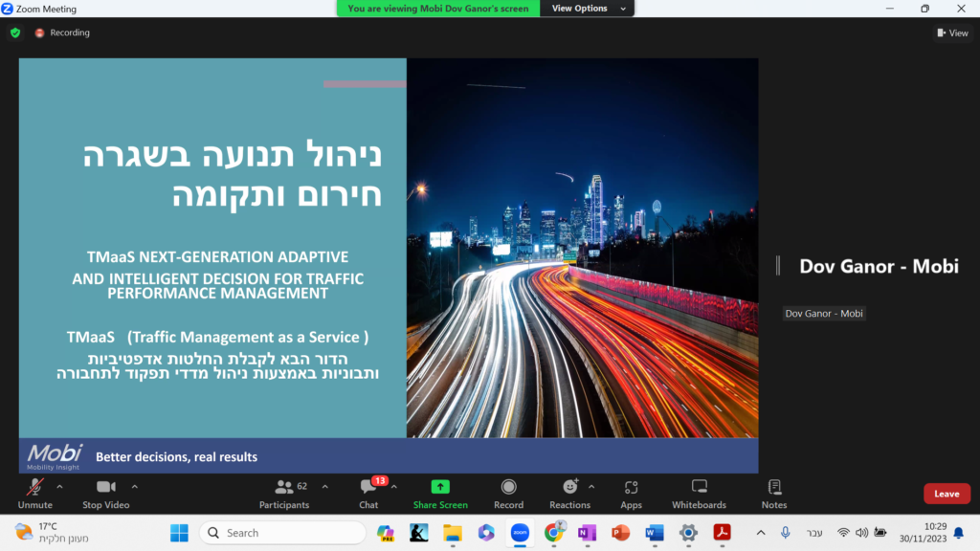Open the Chat panel with unread messages
The width and height of the screenshot is (980, 551).
(x=368, y=488)
